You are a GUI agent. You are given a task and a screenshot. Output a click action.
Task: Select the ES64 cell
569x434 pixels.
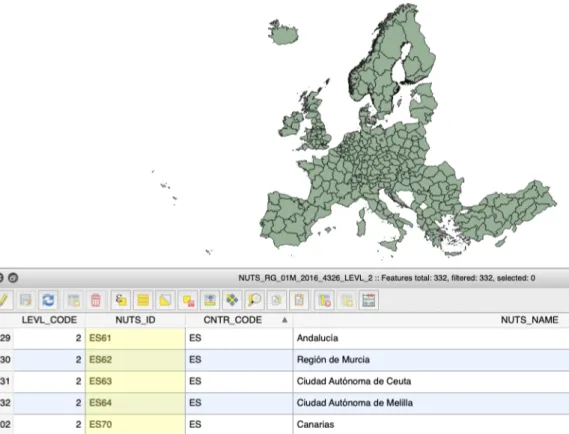pos(135,403)
